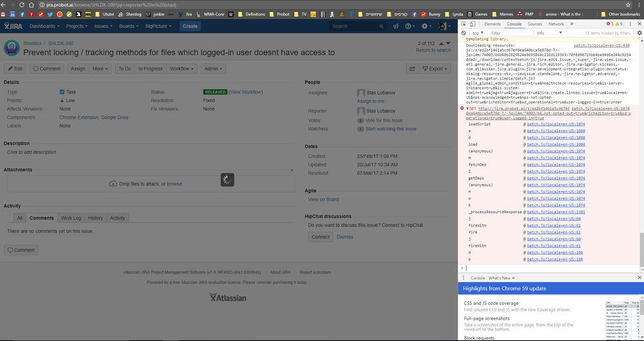Select the All activity tab

click(x=20, y=218)
